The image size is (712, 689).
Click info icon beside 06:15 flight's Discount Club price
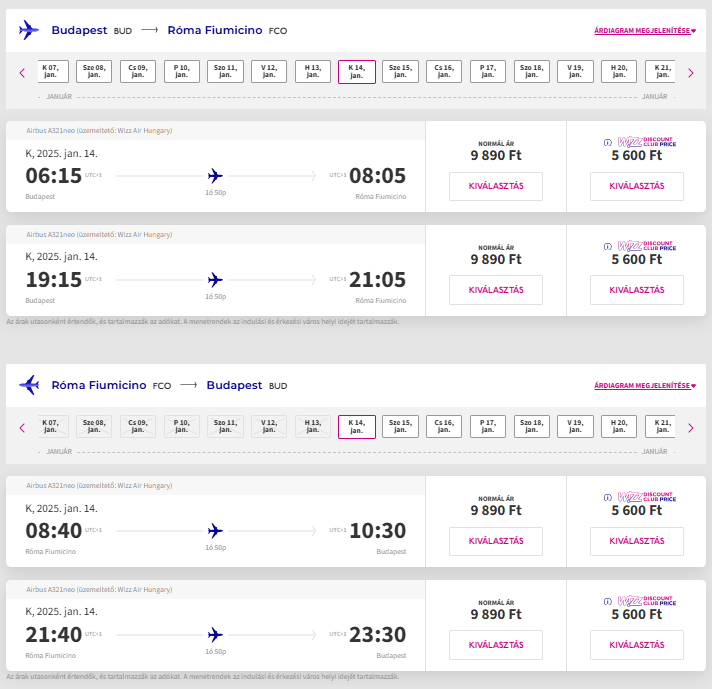607,142
